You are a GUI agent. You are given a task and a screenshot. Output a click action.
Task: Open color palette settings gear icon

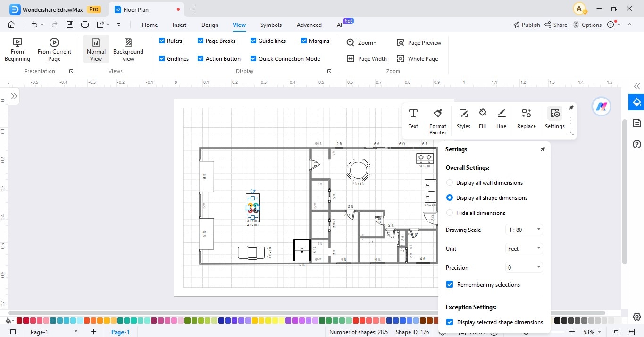636,317
